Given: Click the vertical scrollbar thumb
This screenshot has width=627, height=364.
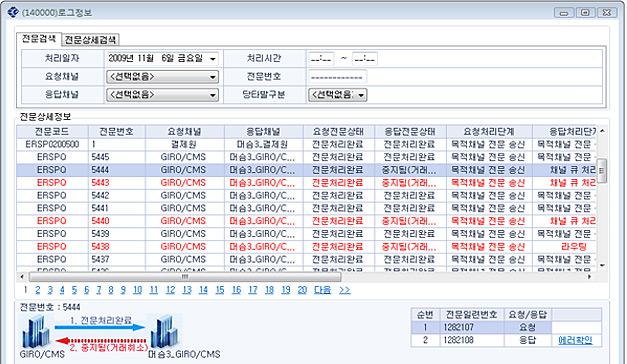Looking at the screenshot, I should [602, 170].
